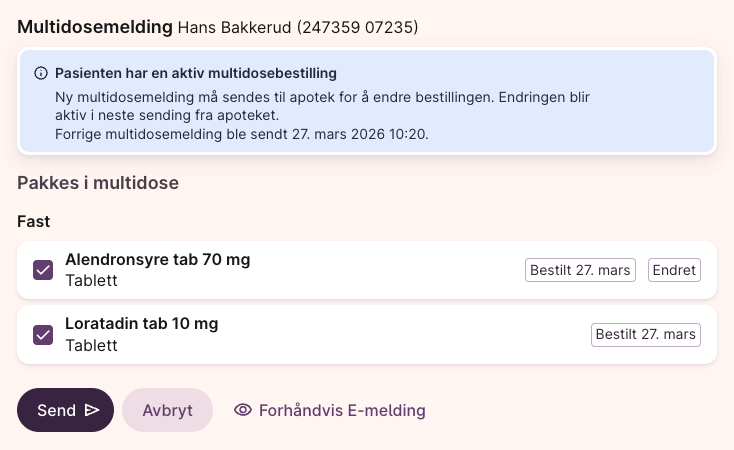Toggle the Loratadin tab 10 mg checkbox

(x=44, y=334)
